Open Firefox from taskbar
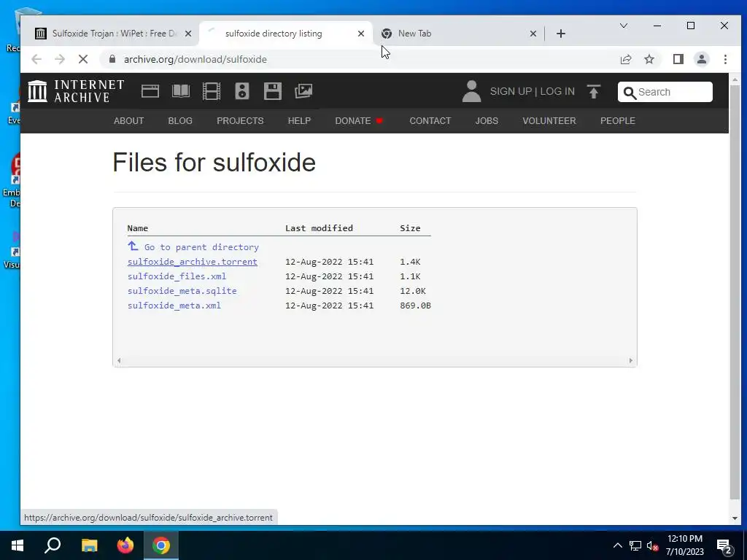This screenshot has height=560, width=747. point(125,545)
